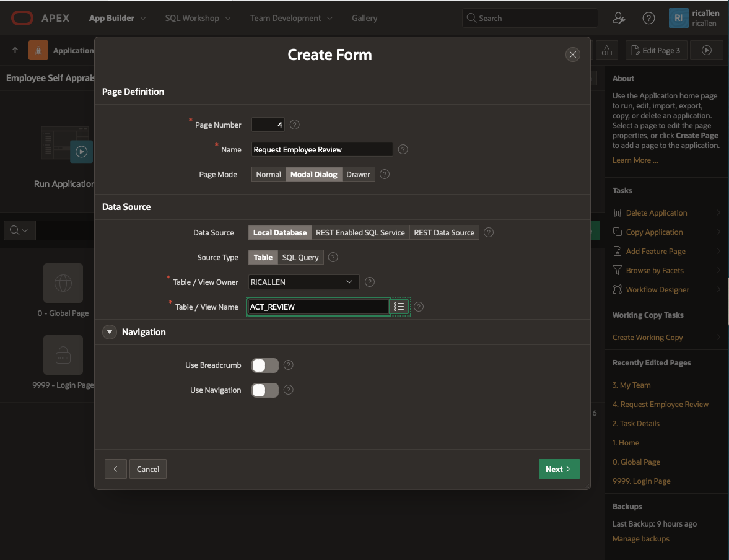Click help icon beside Page Mode options
The height and width of the screenshot is (560, 729).
[x=385, y=174]
